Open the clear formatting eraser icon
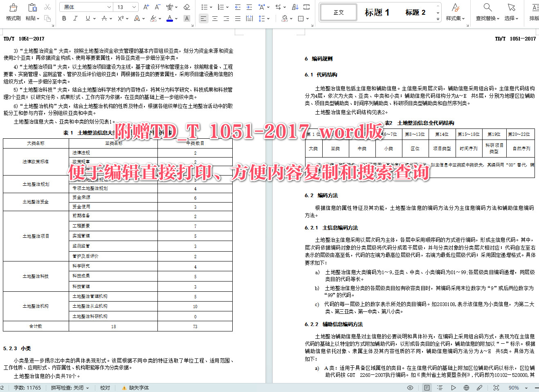The height and width of the screenshot is (392, 539). [x=186, y=7]
